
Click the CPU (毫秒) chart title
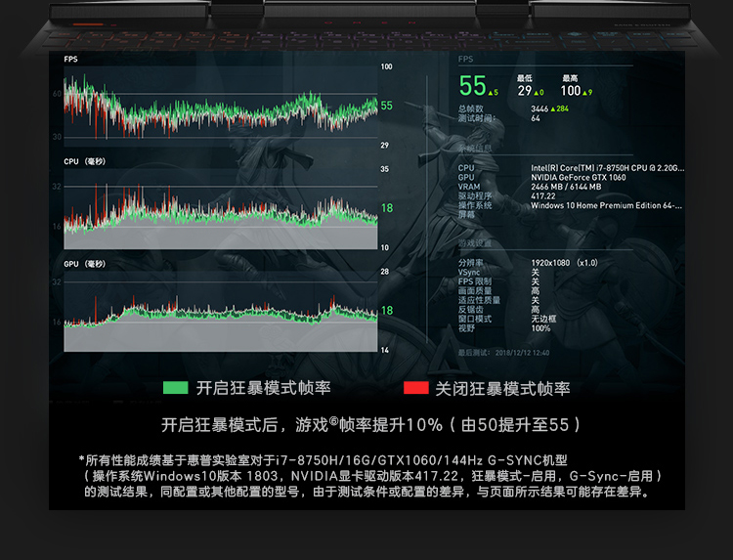(x=85, y=161)
